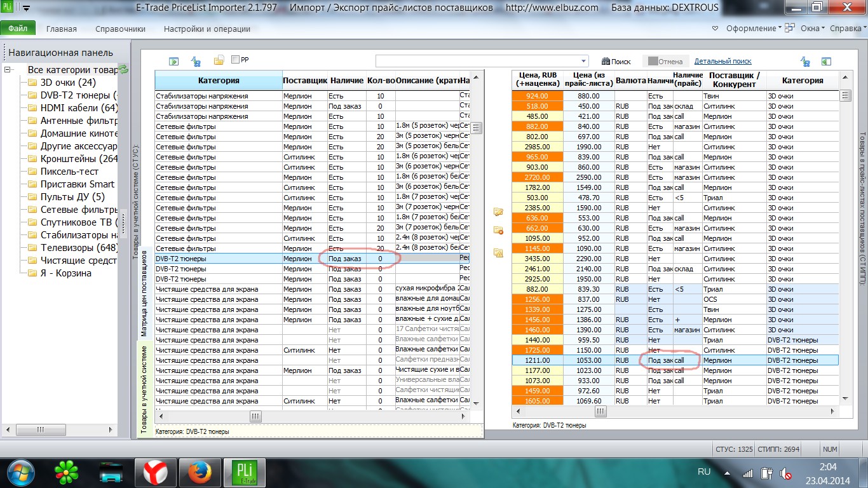The height and width of the screenshot is (488, 868).
Task: Open the Настройки и операции tab
Action: [207, 29]
